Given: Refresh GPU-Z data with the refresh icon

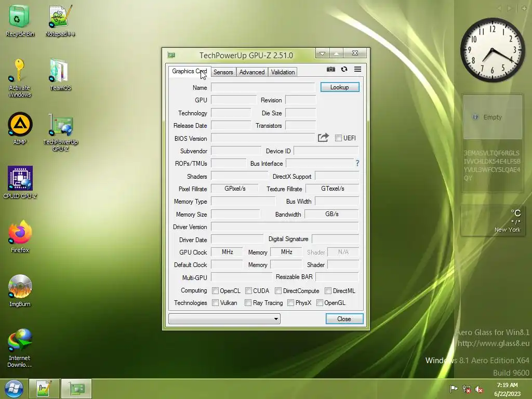Looking at the screenshot, I should (344, 69).
